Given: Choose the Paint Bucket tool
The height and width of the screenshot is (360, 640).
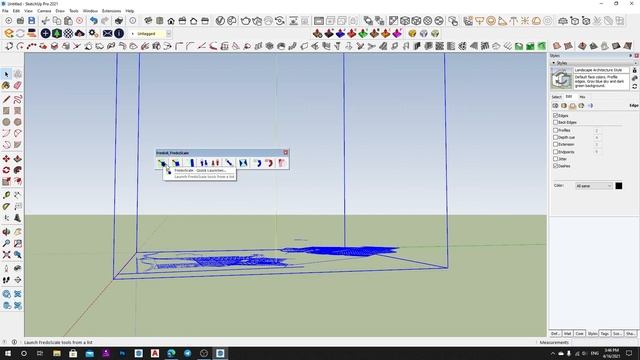Looking at the screenshot, I should click(6, 85).
